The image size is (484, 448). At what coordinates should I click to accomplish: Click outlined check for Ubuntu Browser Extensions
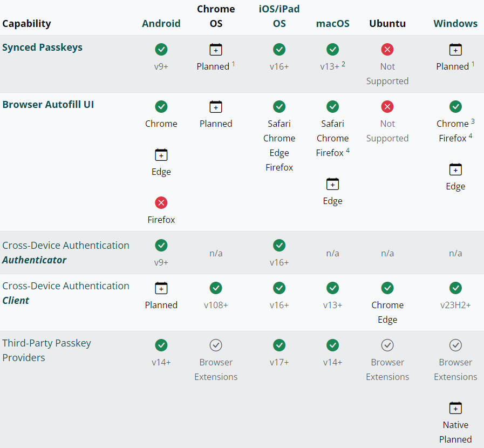(387, 345)
